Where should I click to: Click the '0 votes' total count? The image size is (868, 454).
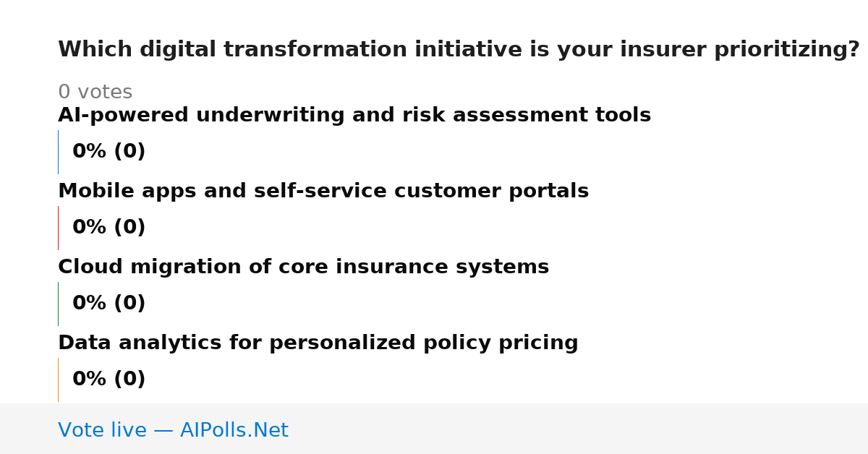tap(95, 93)
